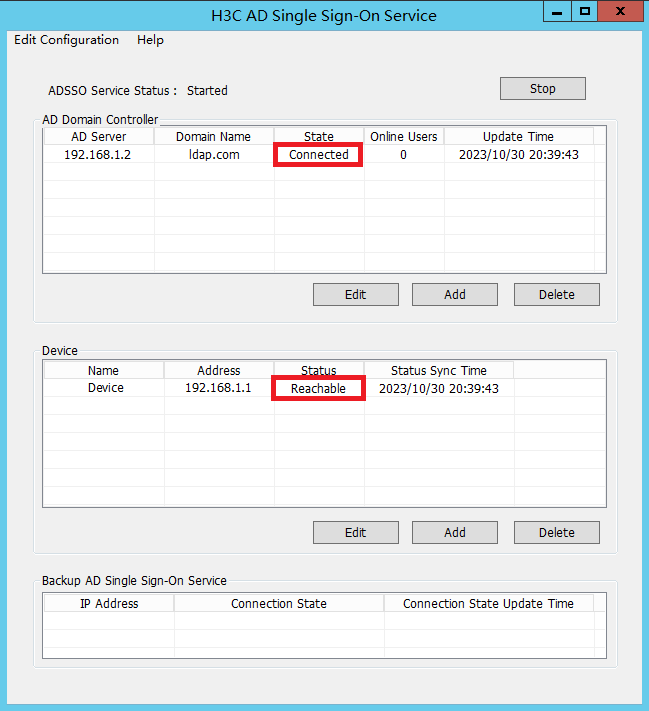Stop the ADSSO service
649x711 pixels.
pos(542,88)
